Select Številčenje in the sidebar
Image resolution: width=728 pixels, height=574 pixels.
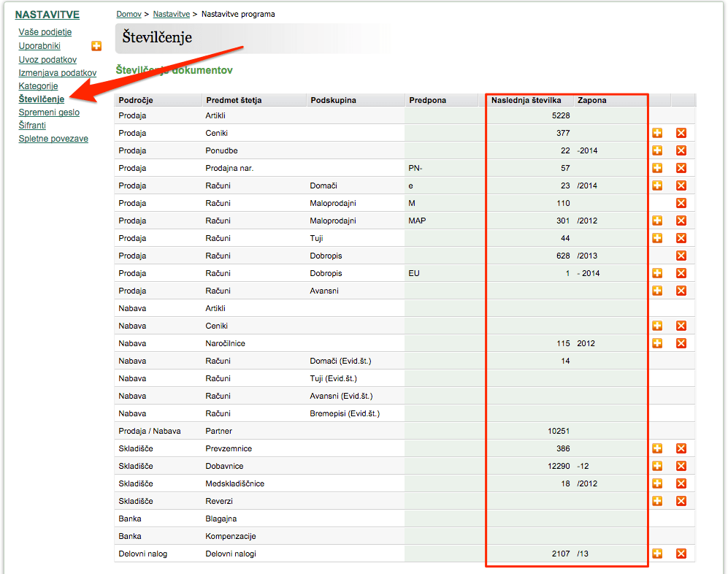pos(42,99)
